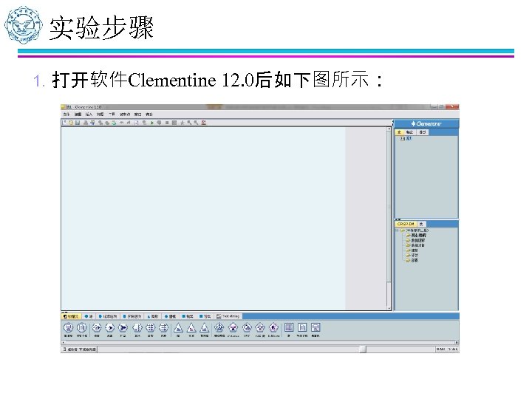Screen dimensions: 532x399
Task: Select the Table output node icon
Action: pos(289,328)
